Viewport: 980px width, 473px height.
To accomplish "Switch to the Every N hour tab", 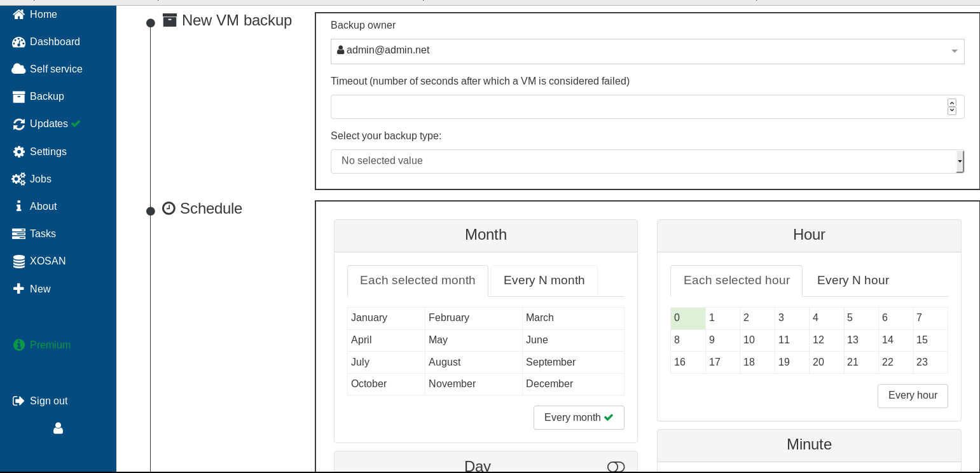I will point(853,281).
